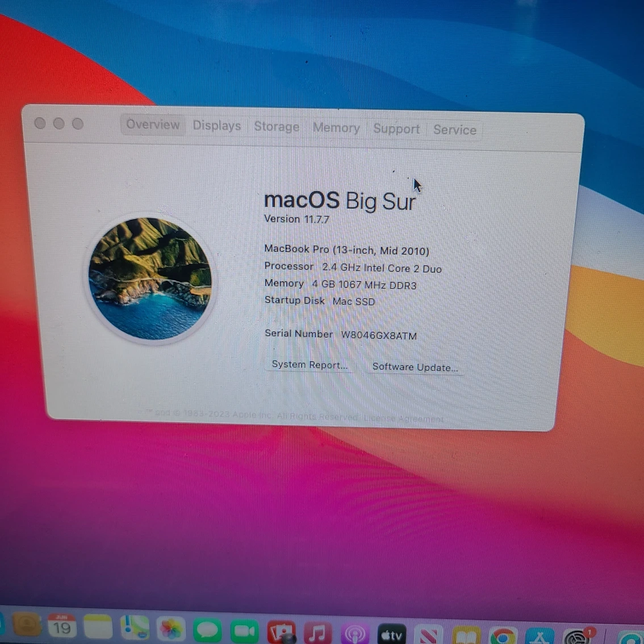Open Maps from the Dock
This screenshot has width=644, height=644.
point(134,628)
